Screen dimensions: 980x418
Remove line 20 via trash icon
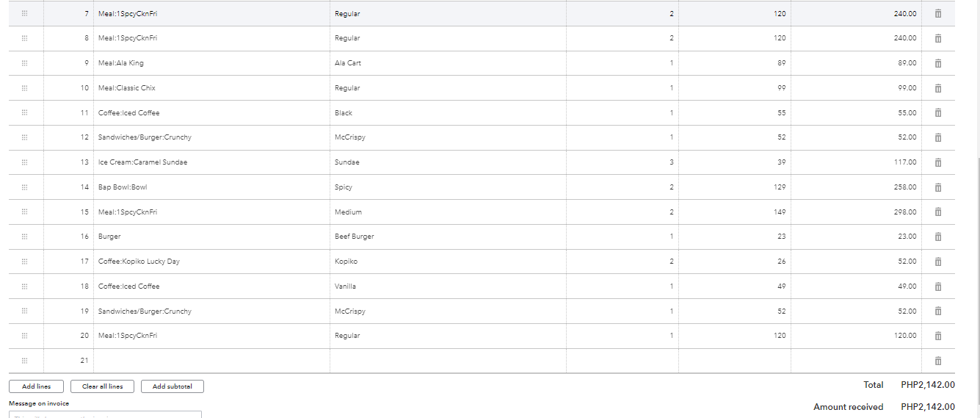coord(937,336)
